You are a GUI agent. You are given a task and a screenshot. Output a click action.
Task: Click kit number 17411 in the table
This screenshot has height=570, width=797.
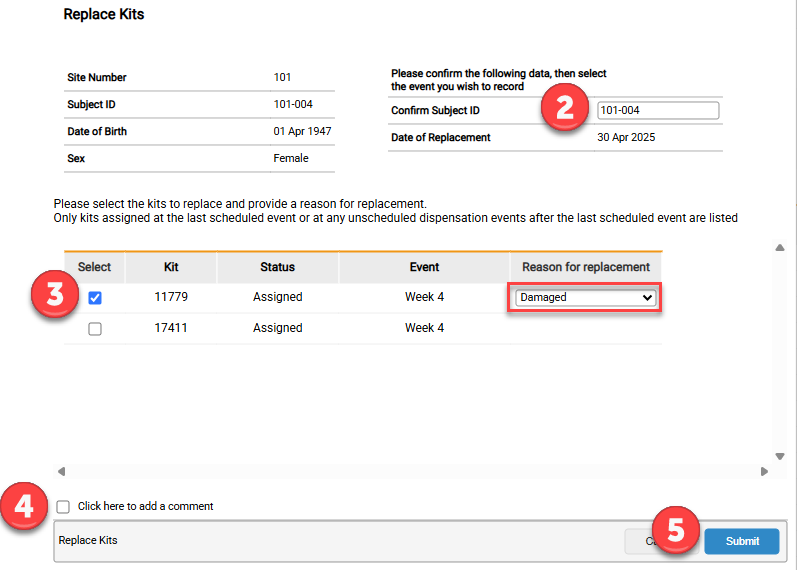pos(171,329)
